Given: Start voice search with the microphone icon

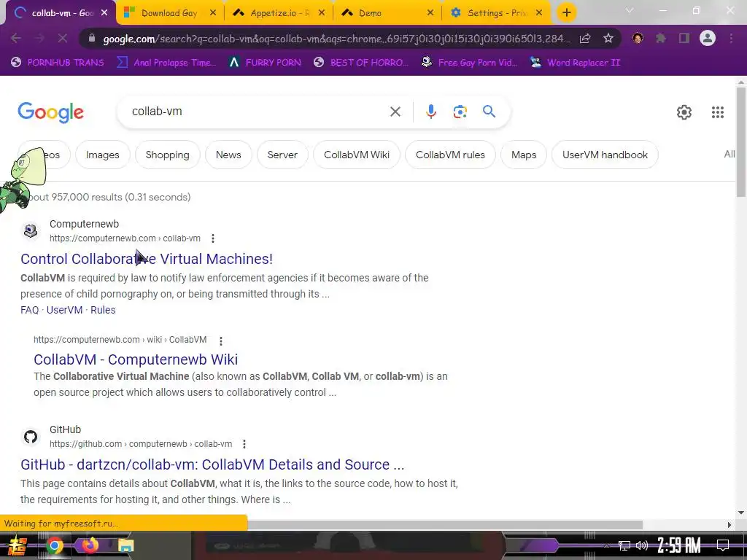Looking at the screenshot, I should (430, 112).
